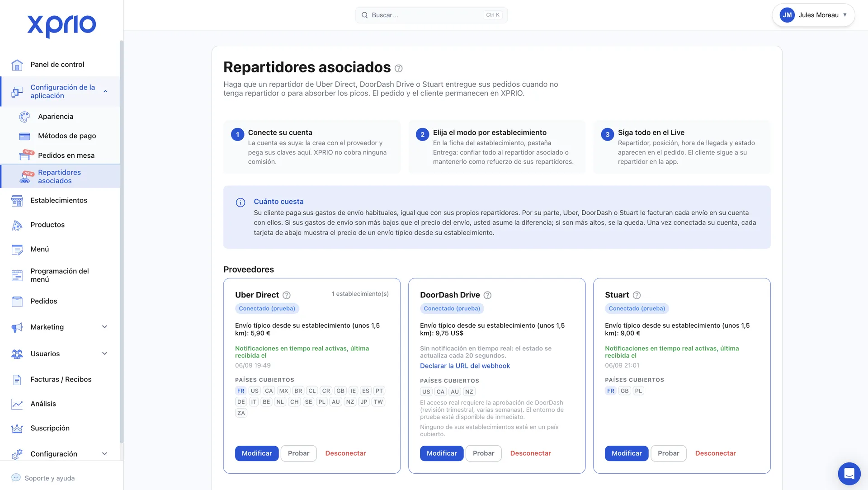Click ZA country tag in Uber Direct card

pyautogui.click(x=241, y=413)
